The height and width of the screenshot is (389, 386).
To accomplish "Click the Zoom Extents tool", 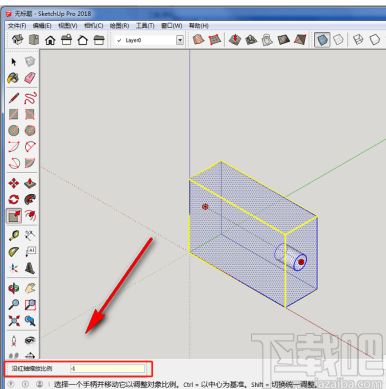I will coord(14,321).
